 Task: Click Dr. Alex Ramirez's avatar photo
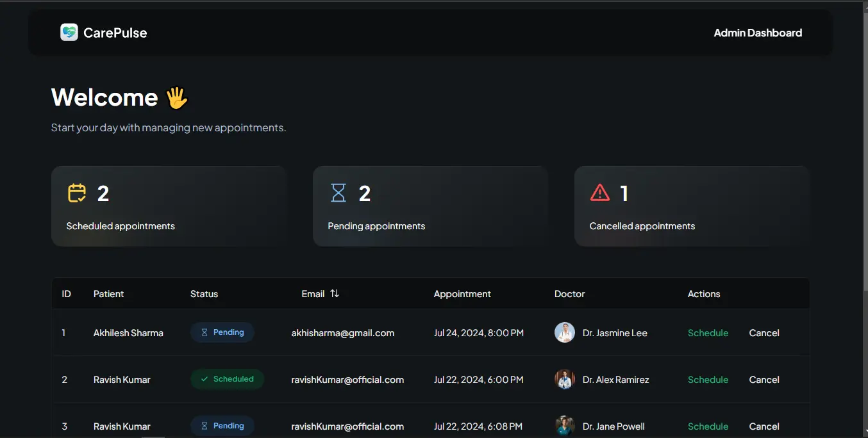click(565, 379)
